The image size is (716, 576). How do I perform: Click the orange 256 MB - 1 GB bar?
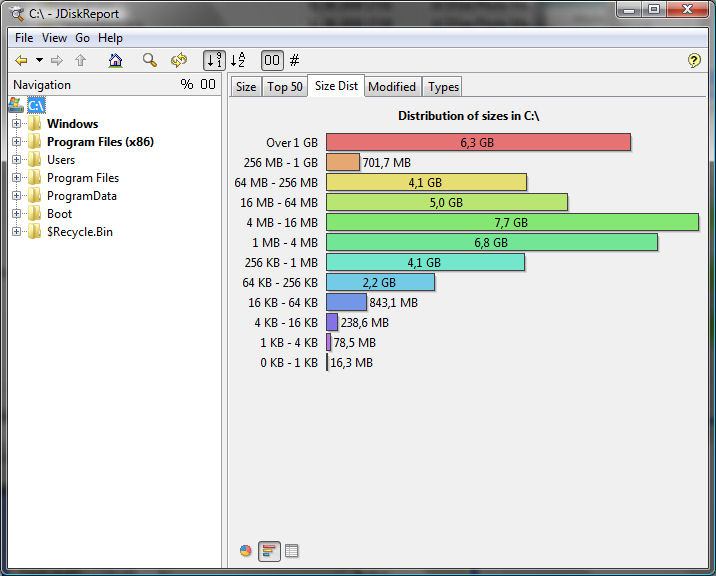pos(343,162)
